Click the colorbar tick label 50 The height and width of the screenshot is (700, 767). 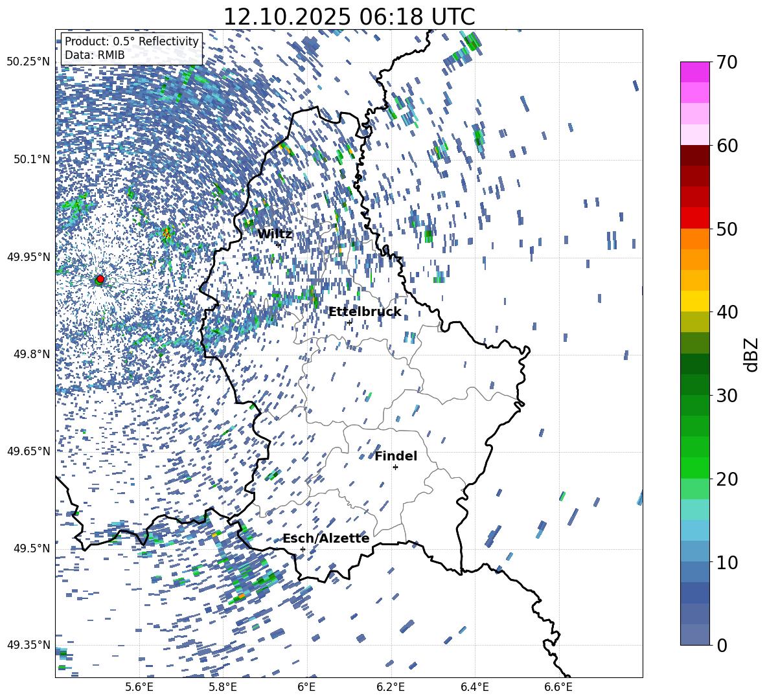(x=727, y=229)
